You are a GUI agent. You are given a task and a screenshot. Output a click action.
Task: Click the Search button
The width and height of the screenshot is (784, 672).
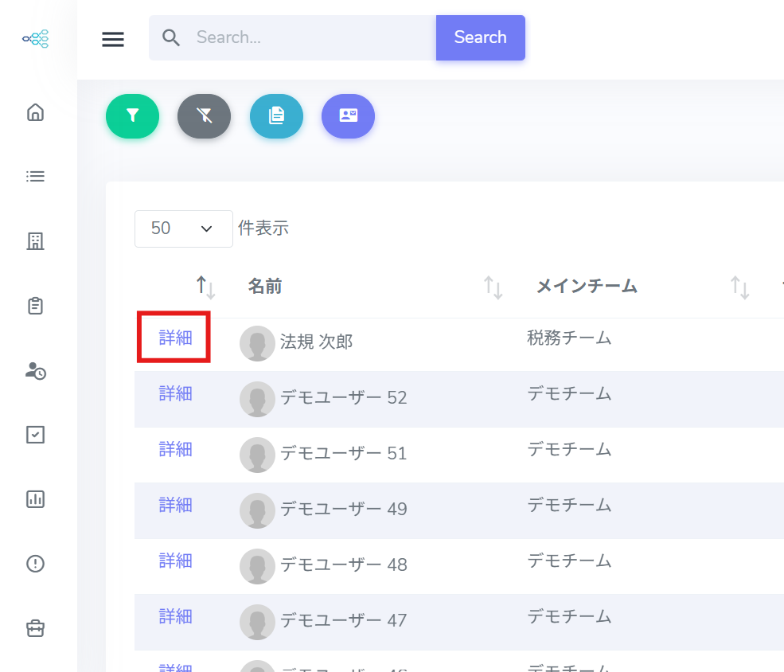click(480, 37)
